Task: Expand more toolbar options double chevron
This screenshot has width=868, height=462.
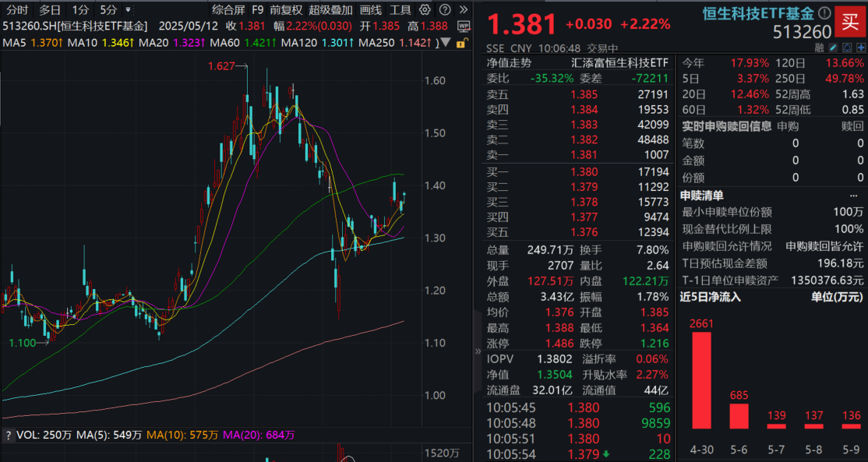Action: 462,10
